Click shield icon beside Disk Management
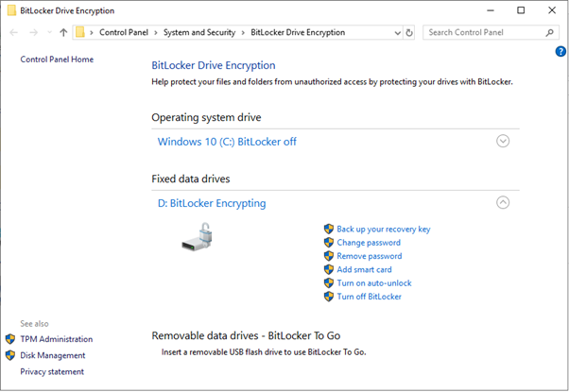 [10, 355]
